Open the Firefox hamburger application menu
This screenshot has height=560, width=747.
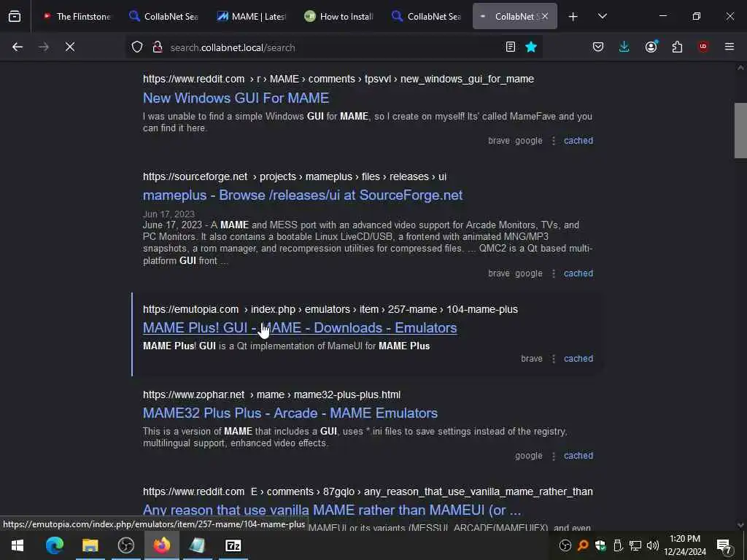[729, 47]
